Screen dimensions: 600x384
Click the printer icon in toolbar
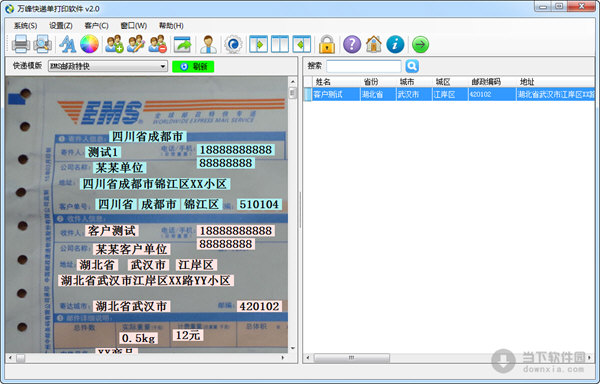point(21,44)
